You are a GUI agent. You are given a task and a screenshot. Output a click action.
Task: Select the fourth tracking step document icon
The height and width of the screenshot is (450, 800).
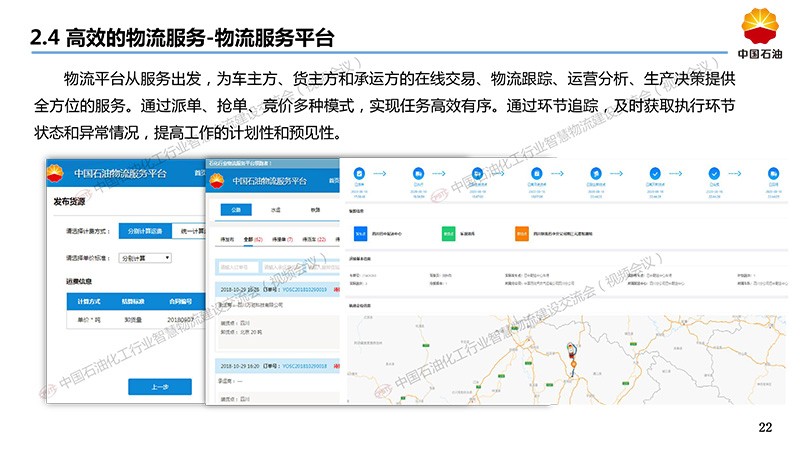coord(536,173)
